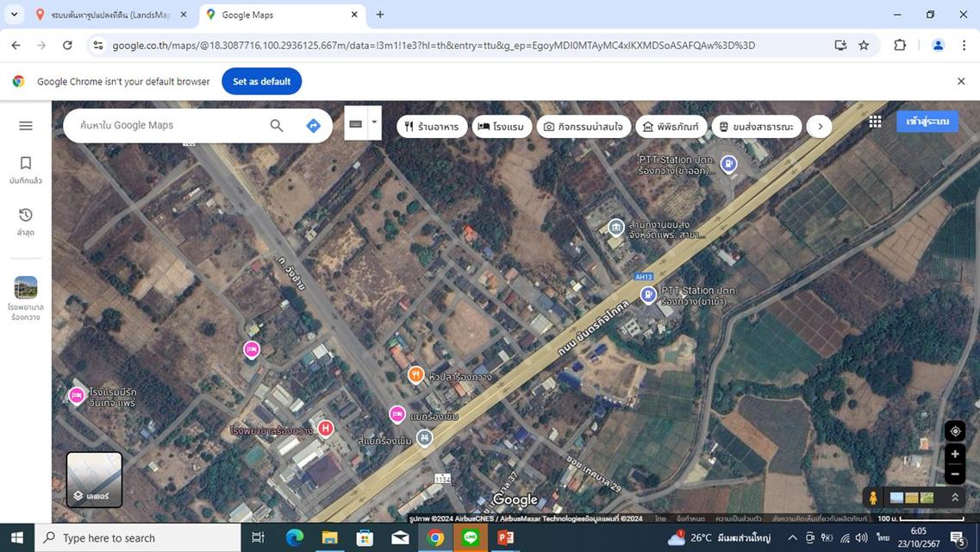Click the My Location crosshair icon
This screenshot has height=552, width=980.
tap(953, 430)
